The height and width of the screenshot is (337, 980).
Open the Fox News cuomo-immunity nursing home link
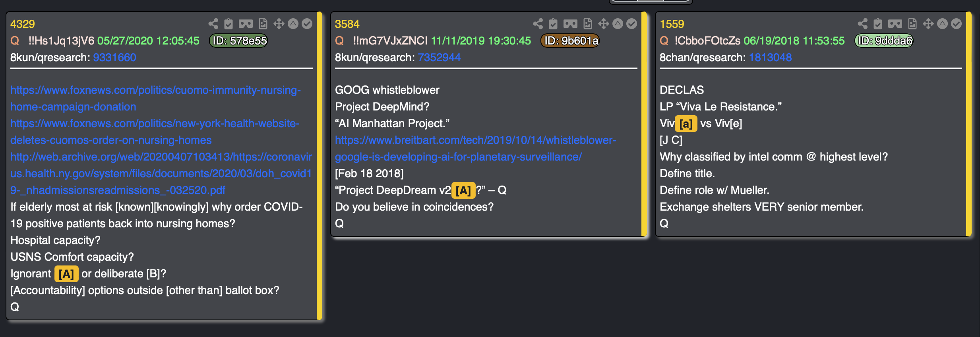click(155, 99)
